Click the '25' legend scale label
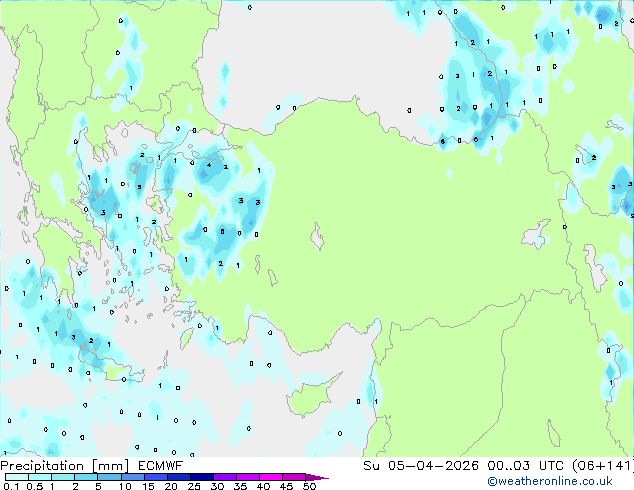The width and height of the screenshot is (634, 490). pos(194,486)
